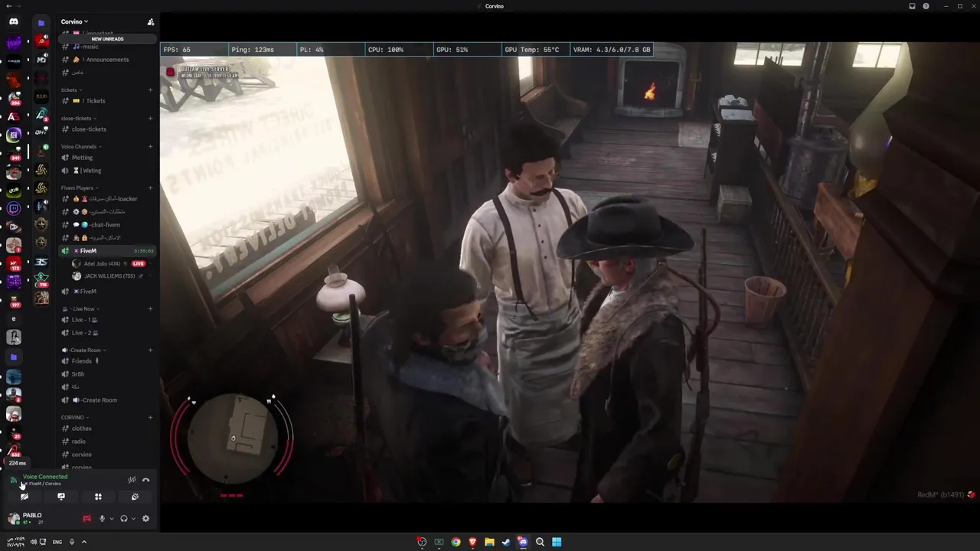Screen dimensions: 980x551
Task: Toggle noise suppression in voice panel
Action: (132, 480)
